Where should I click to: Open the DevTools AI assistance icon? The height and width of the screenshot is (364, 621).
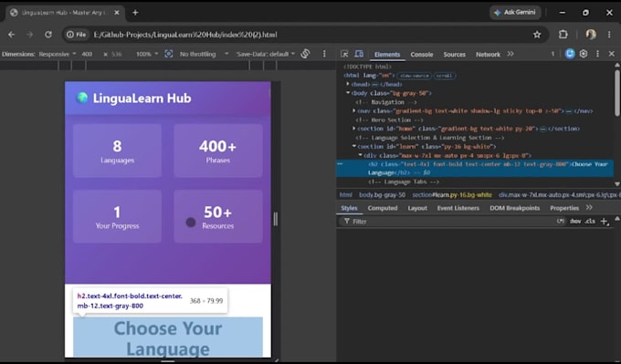[x=570, y=54]
